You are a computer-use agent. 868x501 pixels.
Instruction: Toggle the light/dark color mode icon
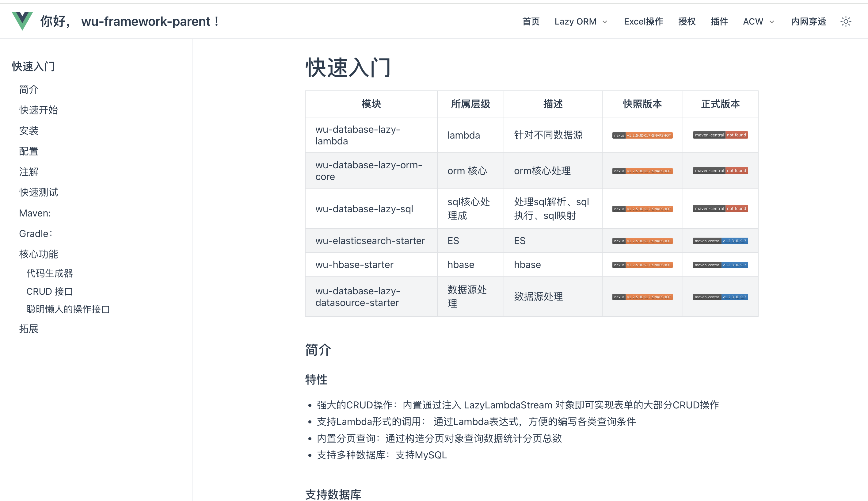coord(846,21)
